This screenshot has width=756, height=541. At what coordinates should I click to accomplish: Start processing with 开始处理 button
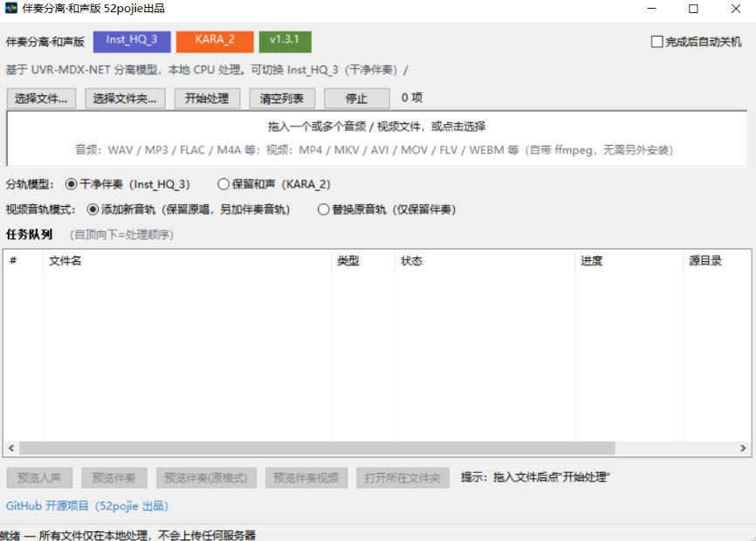pos(207,99)
